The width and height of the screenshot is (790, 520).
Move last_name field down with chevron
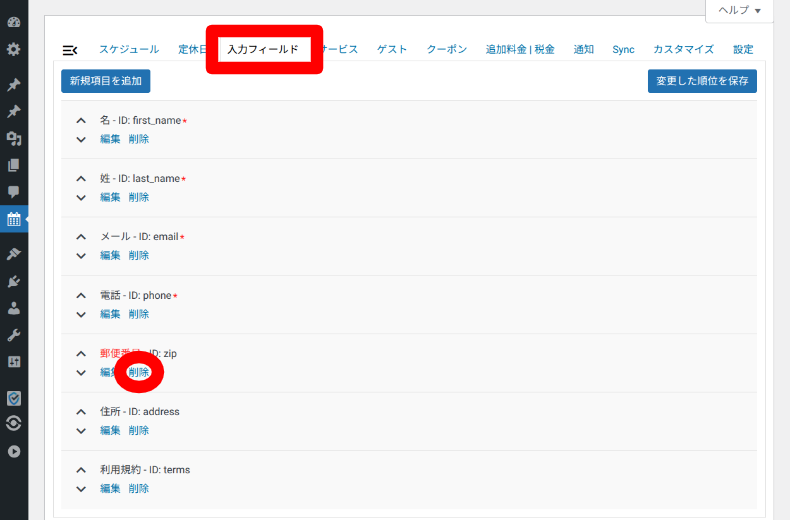(x=81, y=198)
